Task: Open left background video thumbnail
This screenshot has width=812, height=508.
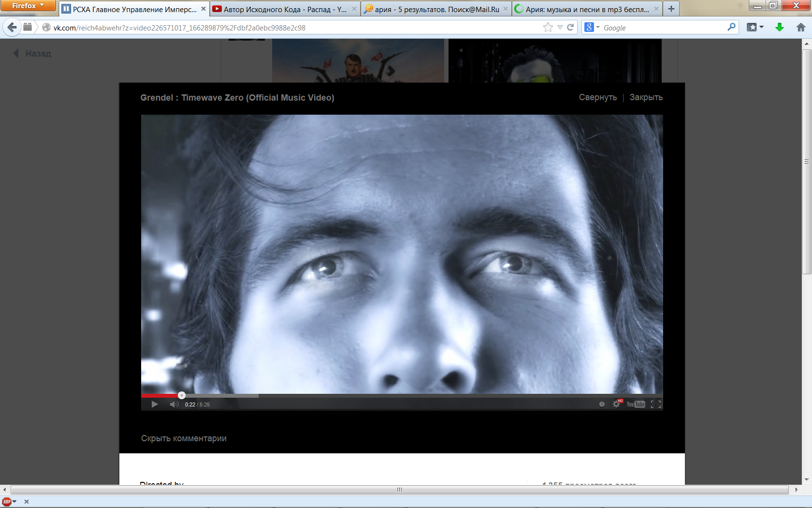Action: tap(358, 60)
